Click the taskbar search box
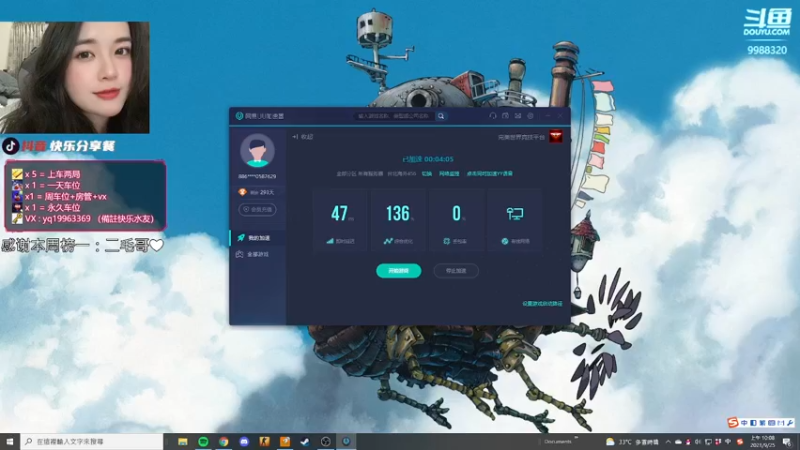Screen dimensions: 800x450 (92, 441)
